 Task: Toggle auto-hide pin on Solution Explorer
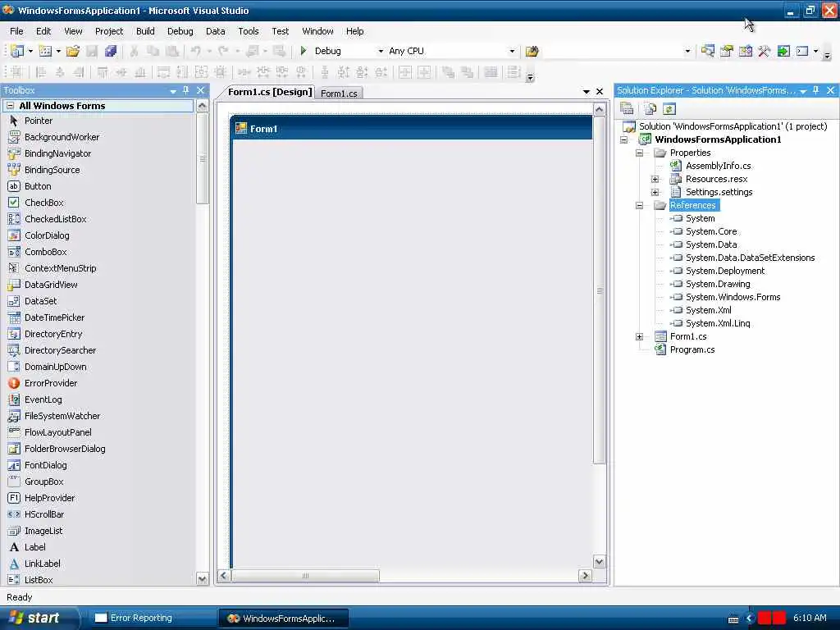816,90
